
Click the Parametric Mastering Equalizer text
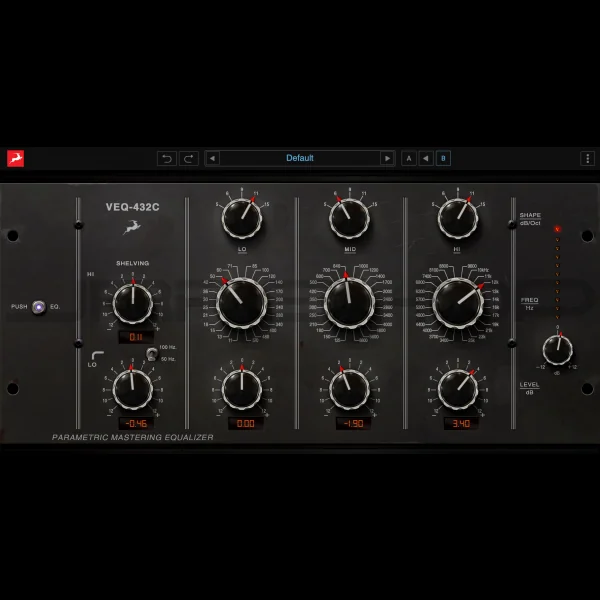[x=132, y=437]
